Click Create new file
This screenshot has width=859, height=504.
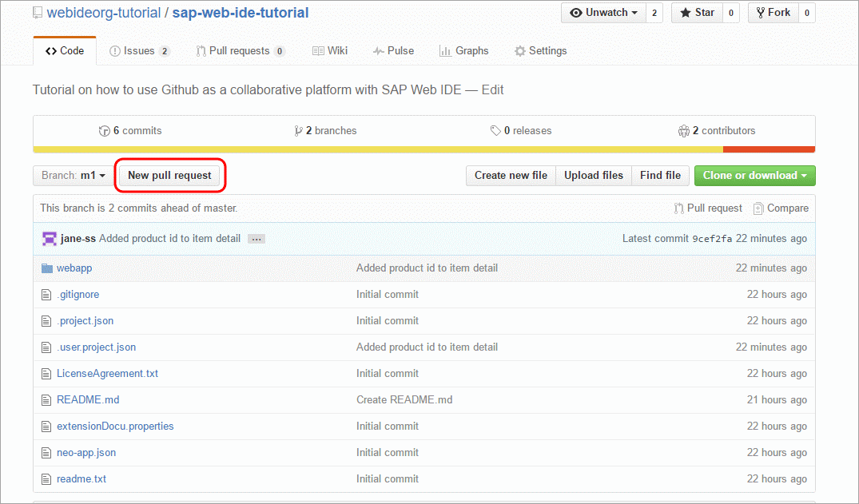tap(511, 175)
